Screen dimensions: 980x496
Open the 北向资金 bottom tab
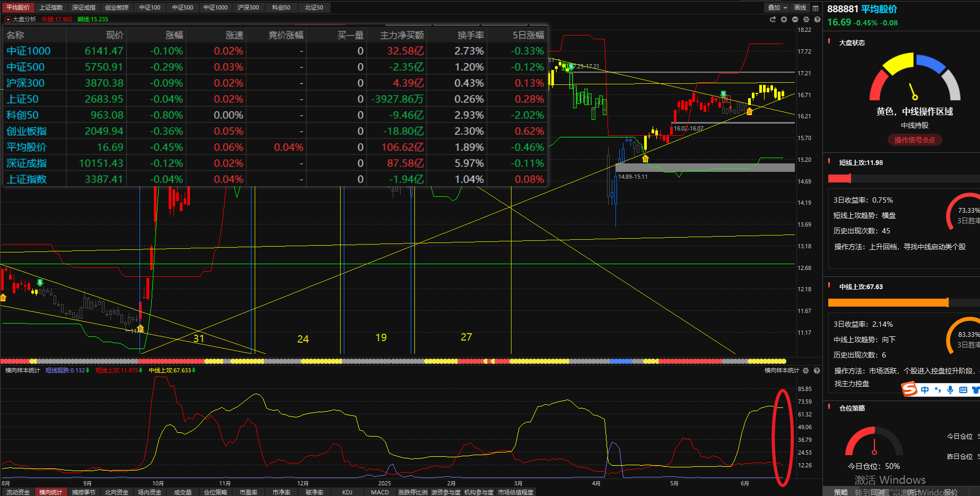tap(117, 492)
